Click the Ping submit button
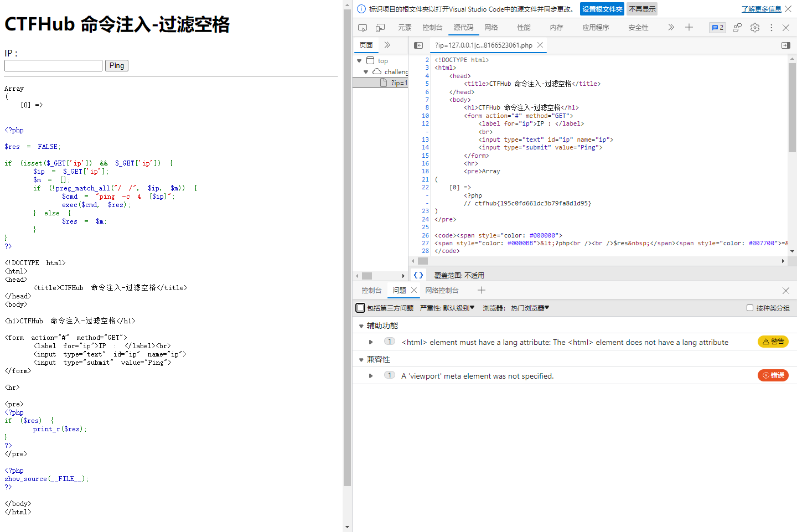Image resolution: width=797 pixels, height=532 pixels. click(117, 65)
